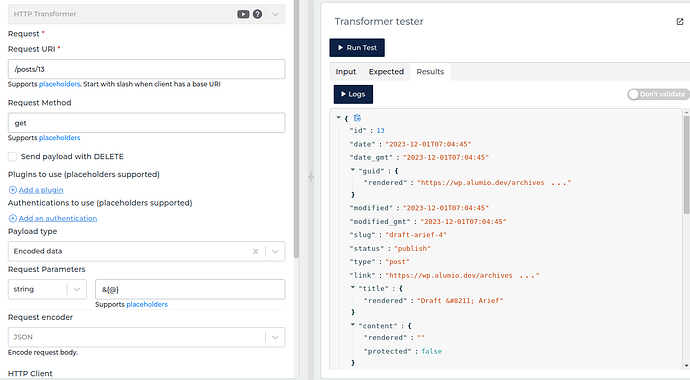Click the left panel vertical scrollbar

click(296, 130)
